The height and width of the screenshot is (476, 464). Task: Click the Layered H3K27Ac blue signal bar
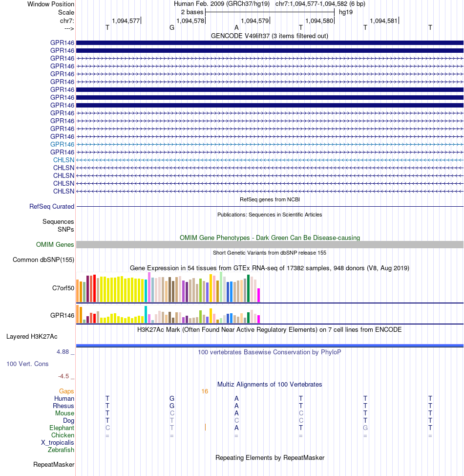pos(270,346)
